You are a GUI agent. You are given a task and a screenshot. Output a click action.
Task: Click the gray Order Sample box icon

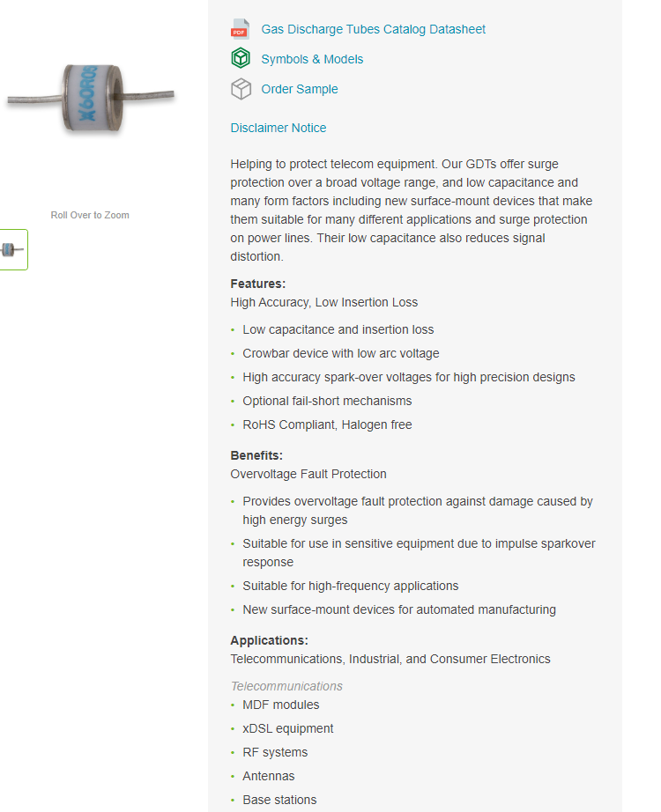click(x=240, y=89)
